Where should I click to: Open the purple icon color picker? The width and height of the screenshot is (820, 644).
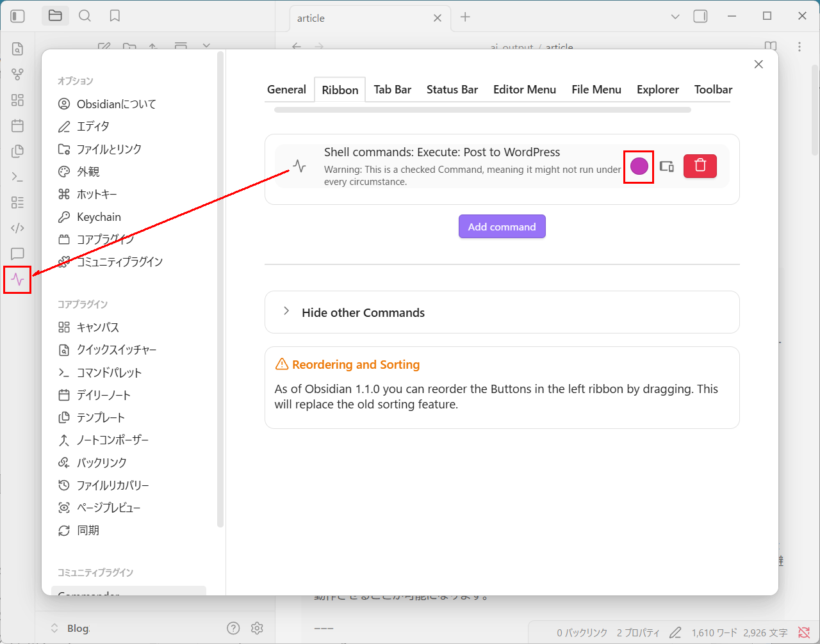tap(639, 166)
